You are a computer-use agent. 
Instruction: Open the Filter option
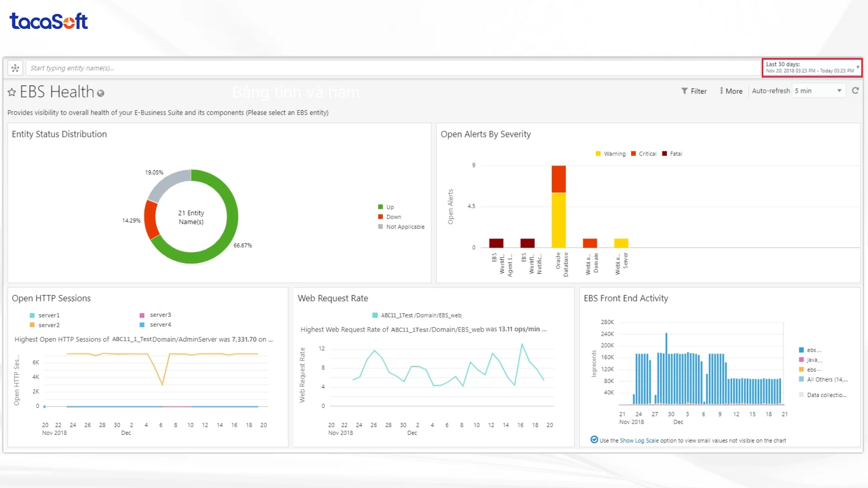click(694, 91)
